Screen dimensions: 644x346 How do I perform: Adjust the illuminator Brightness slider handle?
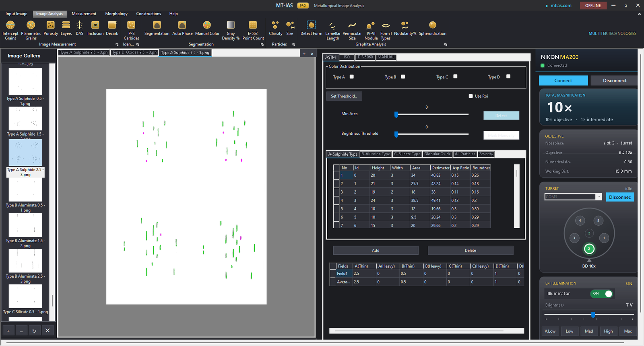coord(593,315)
